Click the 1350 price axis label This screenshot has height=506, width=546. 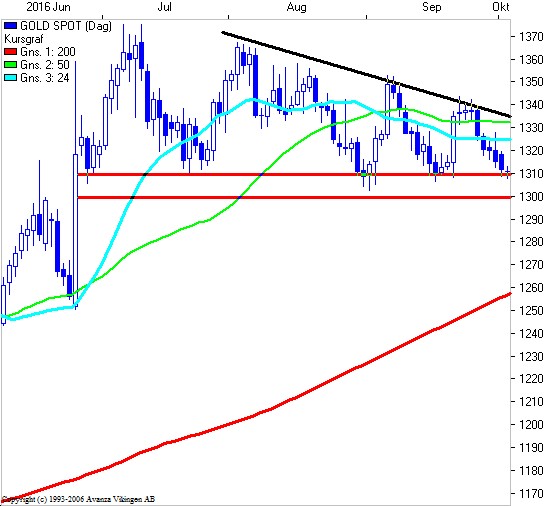(531, 82)
